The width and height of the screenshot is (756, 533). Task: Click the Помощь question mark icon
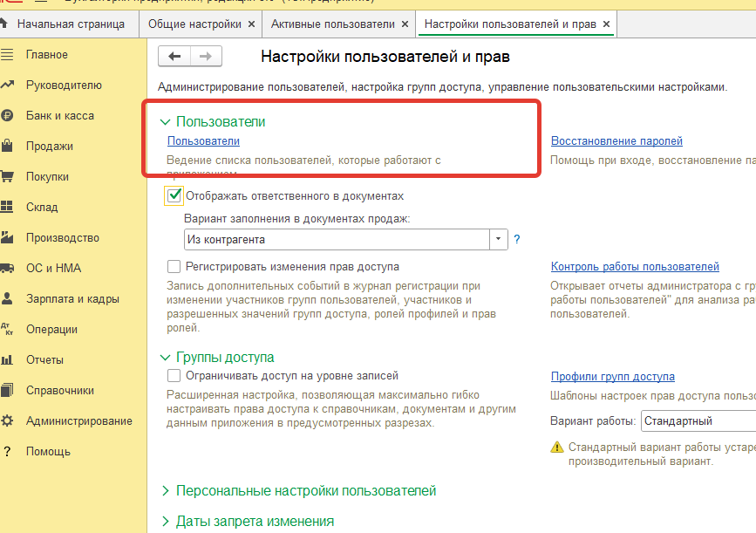pyautogui.click(x=7, y=452)
